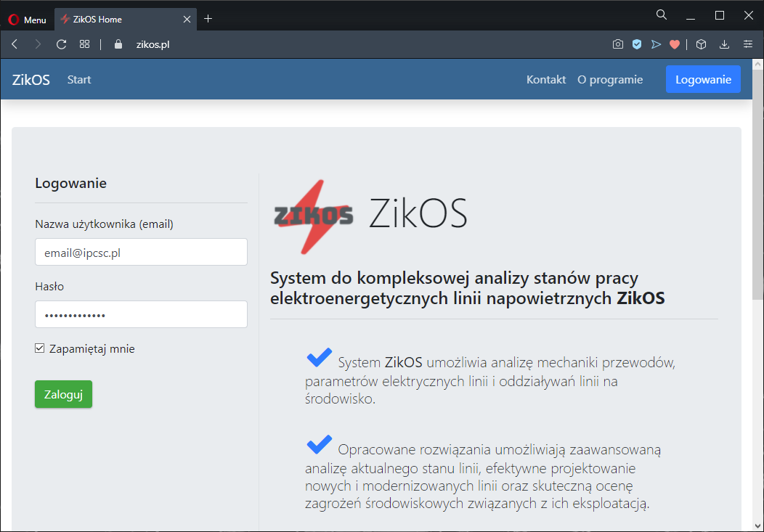
Task: Toggle the Zapamiętaj mnie checkbox
Action: pyautogui.click(x=40, y=348)
